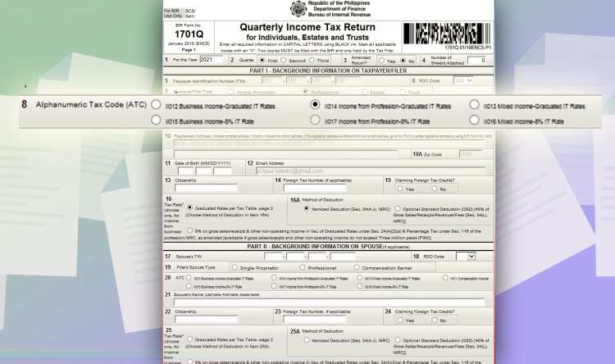This screenshot has height=364, width=615.
Task: Choose II013 Mixed Income-Graduated IT Rates
Action: click(474, 106)
